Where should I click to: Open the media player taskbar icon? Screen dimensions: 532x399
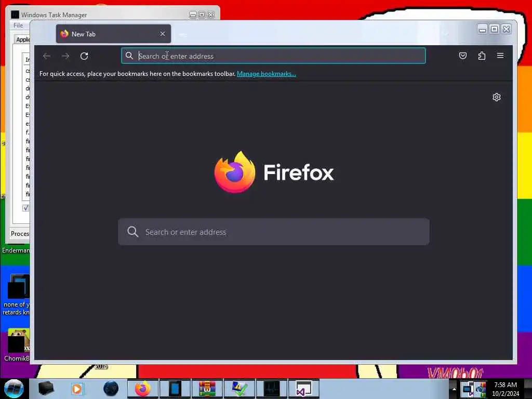point(77,389)
